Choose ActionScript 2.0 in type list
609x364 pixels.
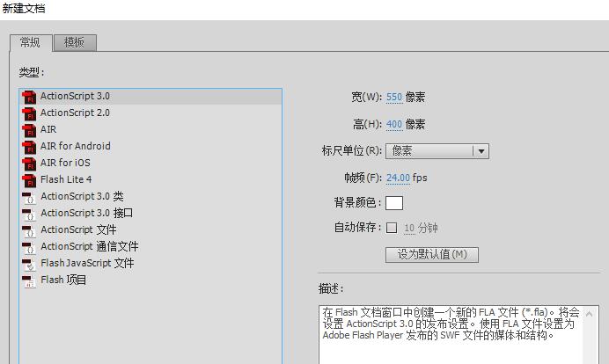pyautogui.click(x=75, y=113)
